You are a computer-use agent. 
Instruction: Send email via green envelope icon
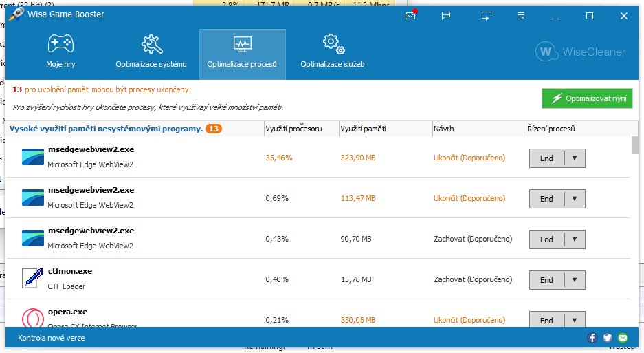[x=623, y=338]
